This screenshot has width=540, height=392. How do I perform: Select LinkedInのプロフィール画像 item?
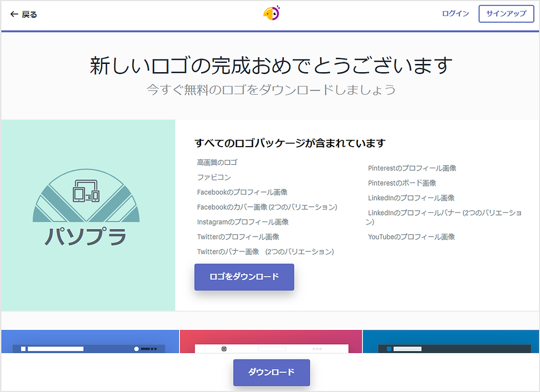411,198
